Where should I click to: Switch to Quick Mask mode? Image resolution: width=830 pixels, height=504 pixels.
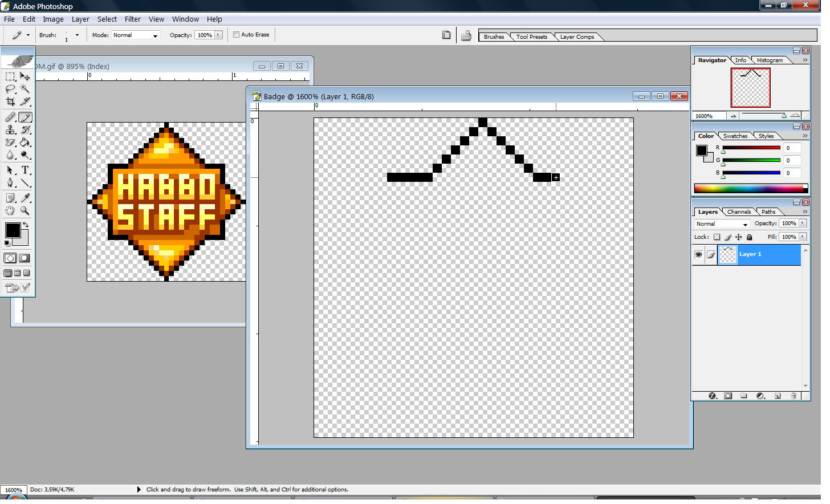(x=24, y=258)
